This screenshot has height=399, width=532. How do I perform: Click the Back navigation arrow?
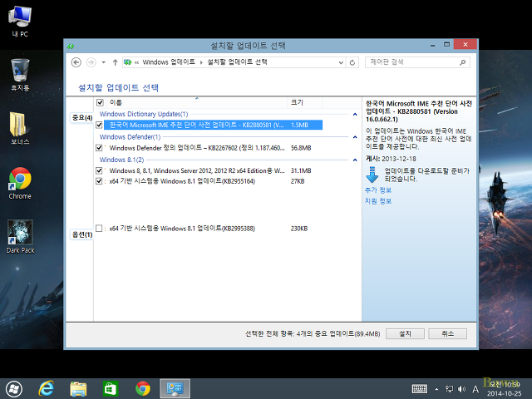[x=76, y=62]
